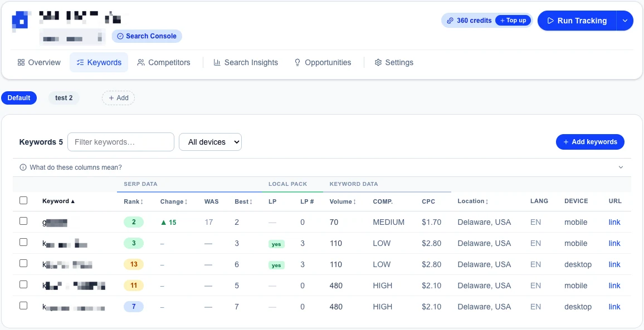Focus the Filter keywords input field
Image resolution: width=644 pixels, height=330 pixels.
(121, 142)
